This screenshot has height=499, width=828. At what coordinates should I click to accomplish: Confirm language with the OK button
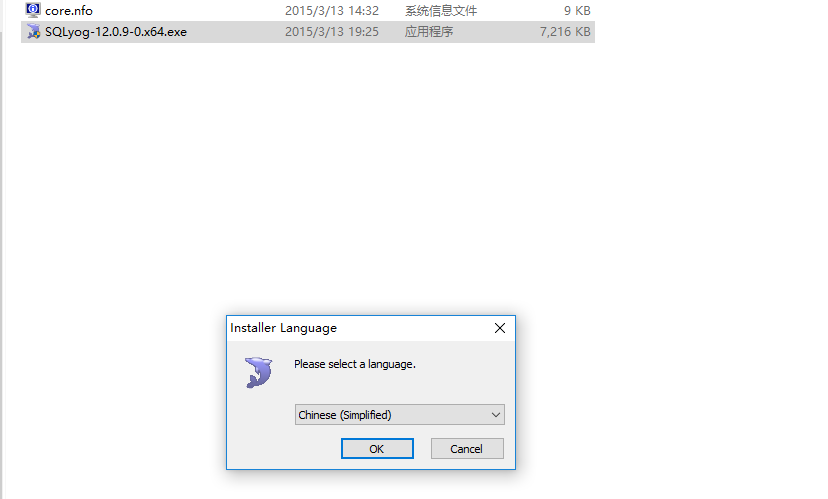(377, 449)
